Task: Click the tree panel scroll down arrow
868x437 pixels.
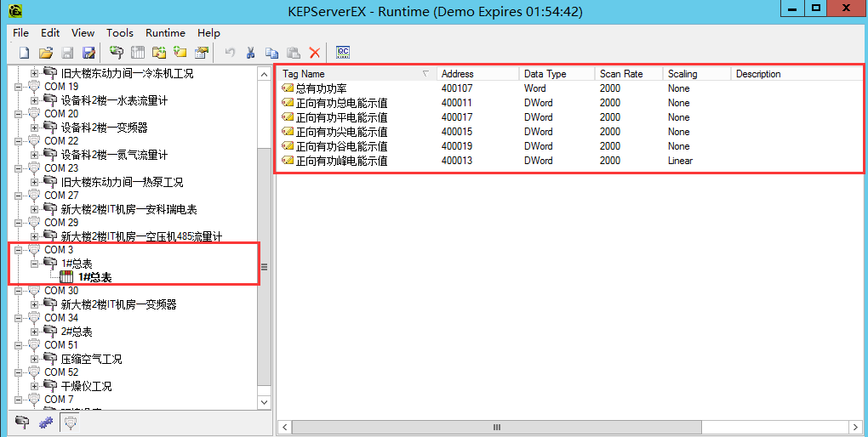Action: pyautogui.click(x=264, y=402)
